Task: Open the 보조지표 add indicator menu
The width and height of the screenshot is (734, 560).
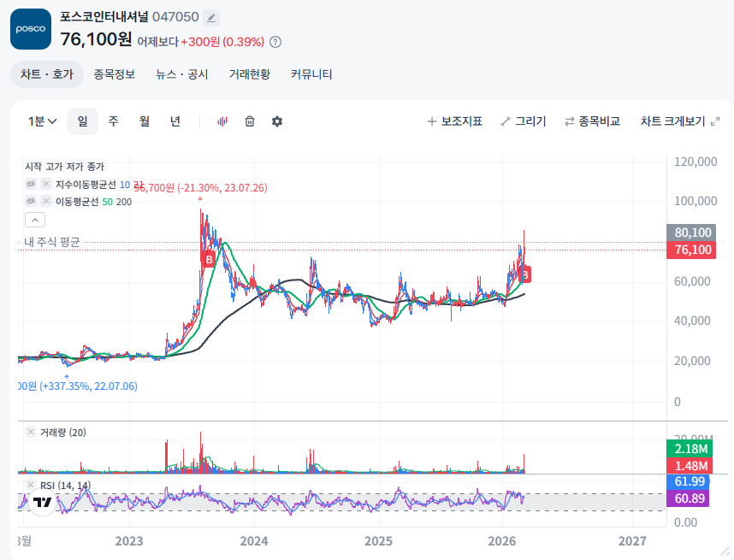Action: tap(454, 121)
